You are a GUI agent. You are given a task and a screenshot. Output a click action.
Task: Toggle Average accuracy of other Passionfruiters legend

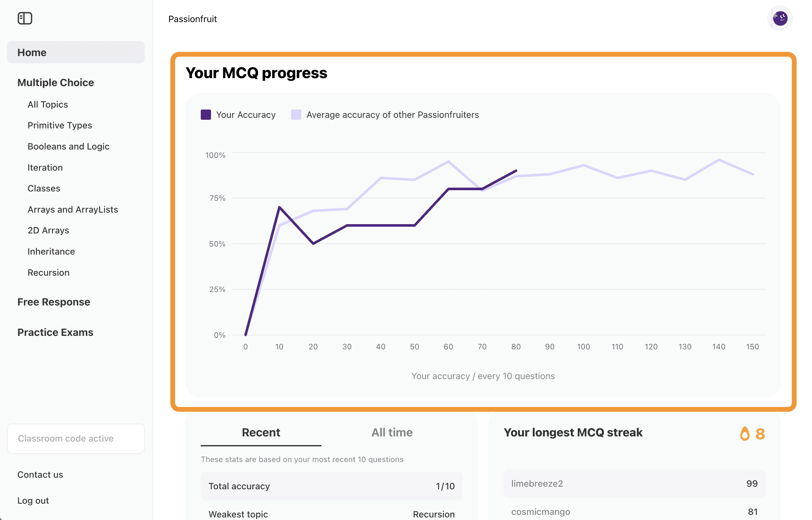392,115
